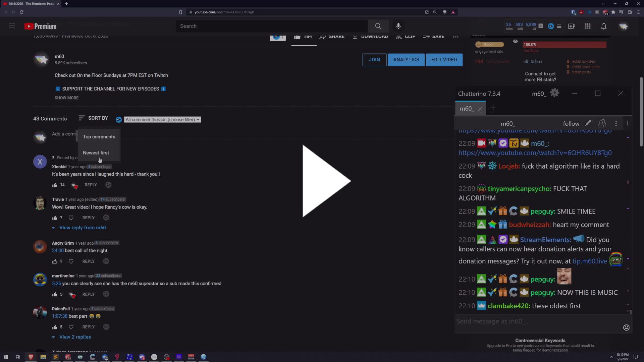
Task: Open the Chatterino settings gear
Action: point(555,93)
